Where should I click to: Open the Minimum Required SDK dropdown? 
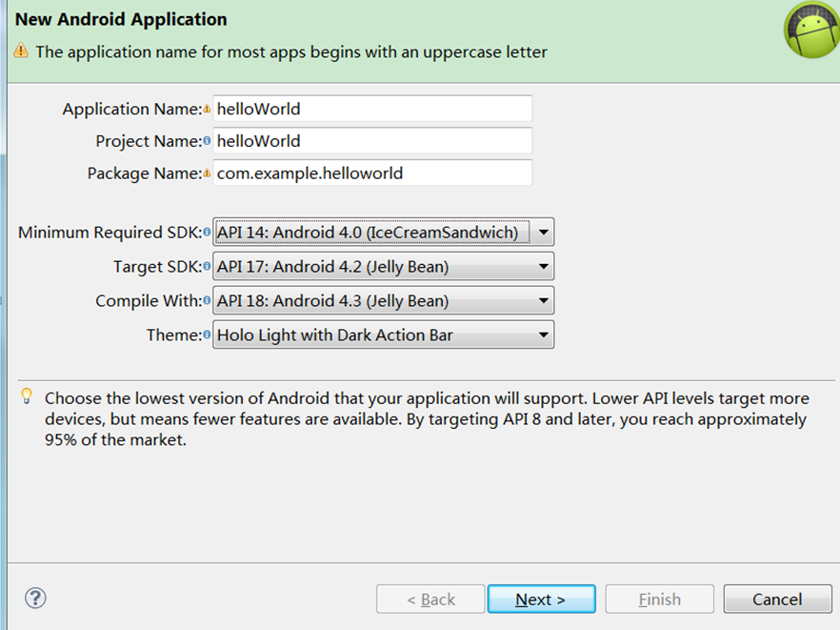pyautogui.click(x=384, y=233)
